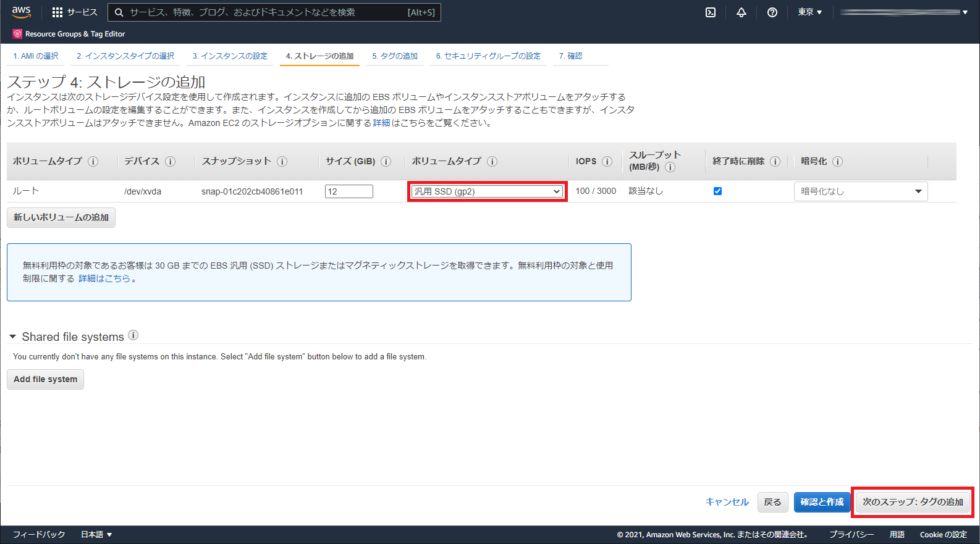Open the help question mark icon
980x544 pixels.
pos(772,12)
